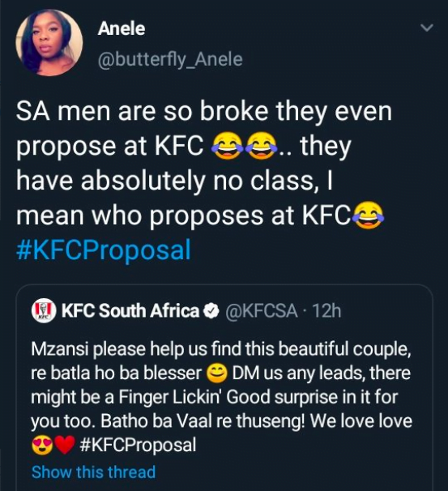Click the verified badge next to KFC South Africa

[212, 311]
